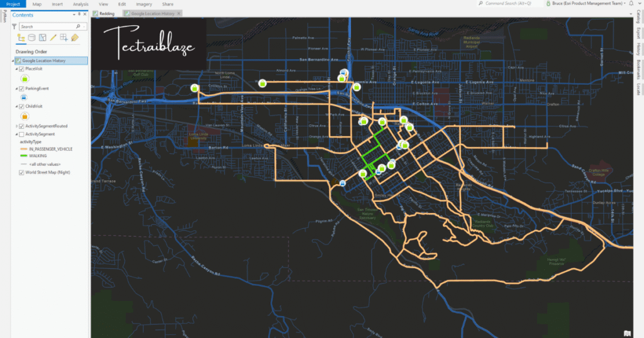Toggle auto-hide pin on Contents pane

pos(79,14)
